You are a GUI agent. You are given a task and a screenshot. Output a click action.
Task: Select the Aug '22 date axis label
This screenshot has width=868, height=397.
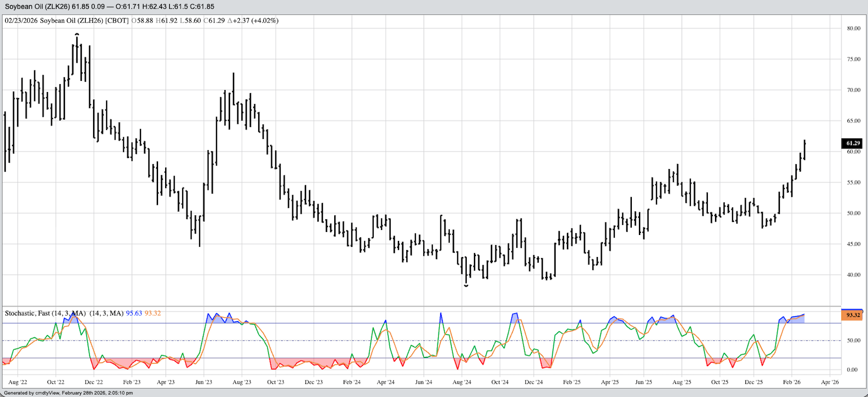pos(18,382)
